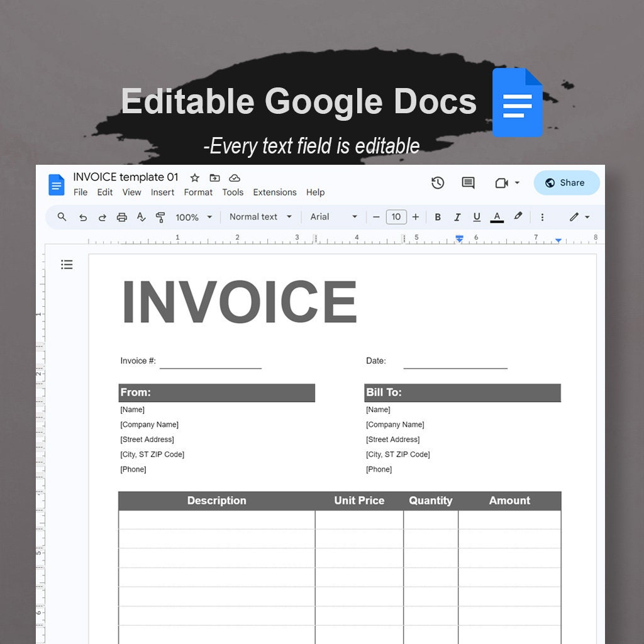The width and height of the screenshot is (644, 644).
Task: Open the Arial font dropdown
Action: point(333,217)
